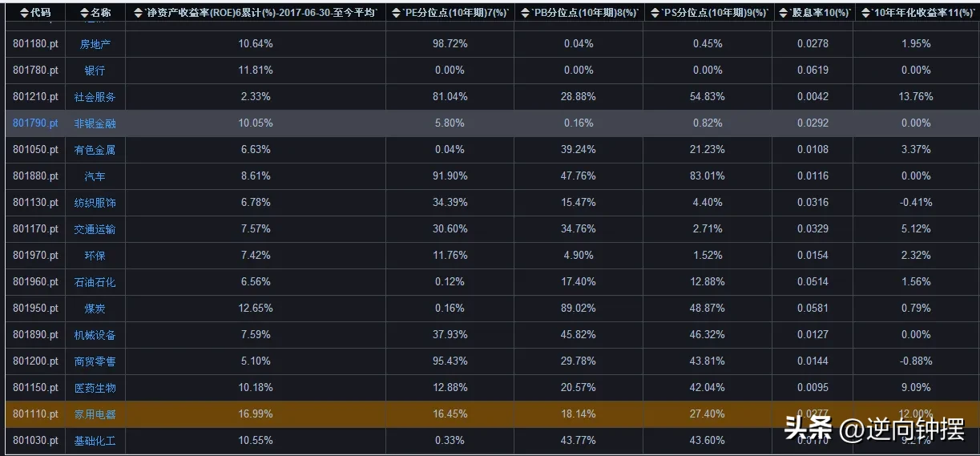The height and width of the screenshot is (456, 980).
Task: Click sort icon of PB分位点(10年期) column
Action: point(526,13)
